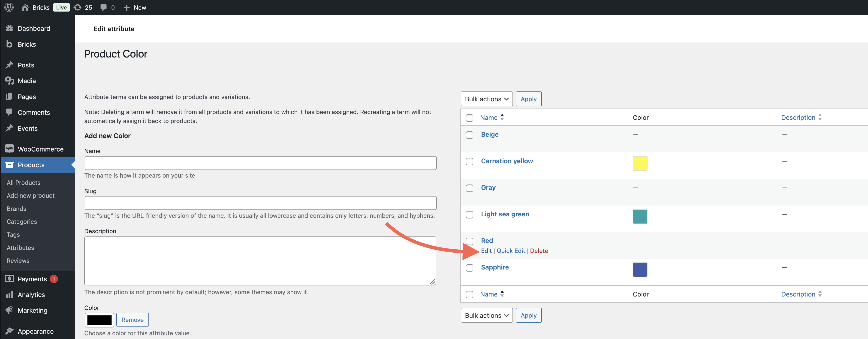The image size is (868, 339).
Task: Click the Analytics bar chart icon
Action: (x=9, y=294)
